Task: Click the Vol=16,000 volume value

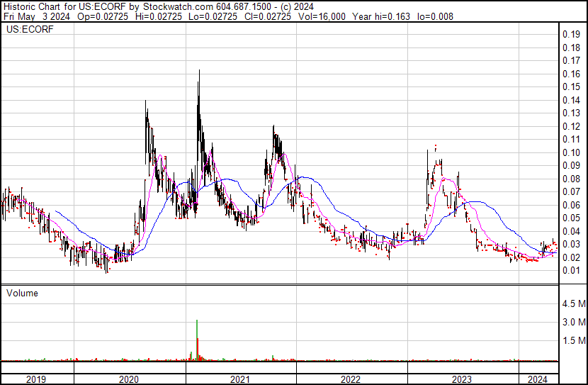Action: tap(322, 16)
